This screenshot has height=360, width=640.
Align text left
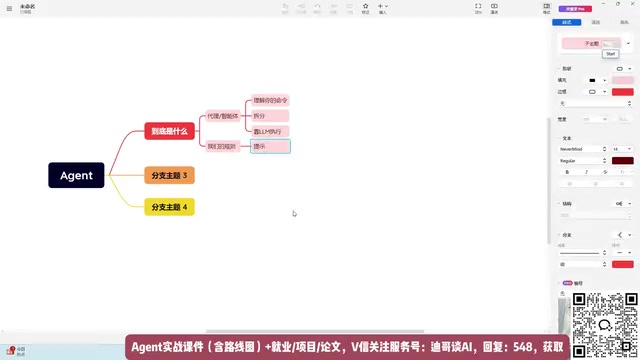570,184
